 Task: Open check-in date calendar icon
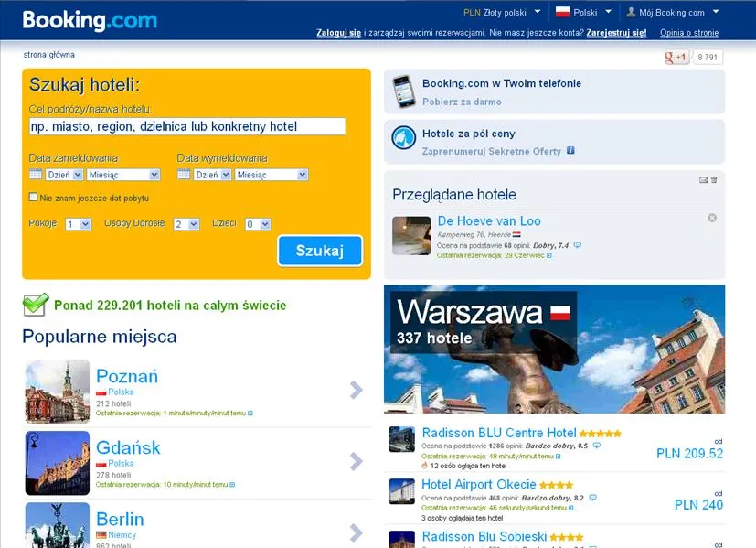(x=36, y=175)
